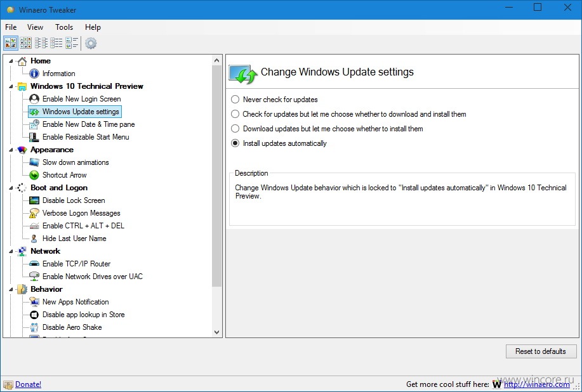Click the Hide Last User Name person icon
The height and width of the screenshot is (392, 582).
click(34, 238)
